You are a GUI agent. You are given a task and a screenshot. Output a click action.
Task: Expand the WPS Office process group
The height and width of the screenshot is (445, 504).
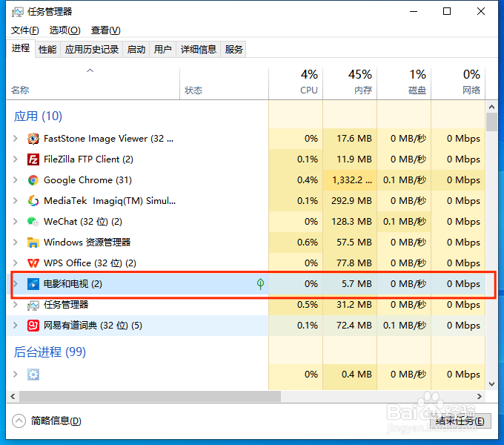point(15,263)
